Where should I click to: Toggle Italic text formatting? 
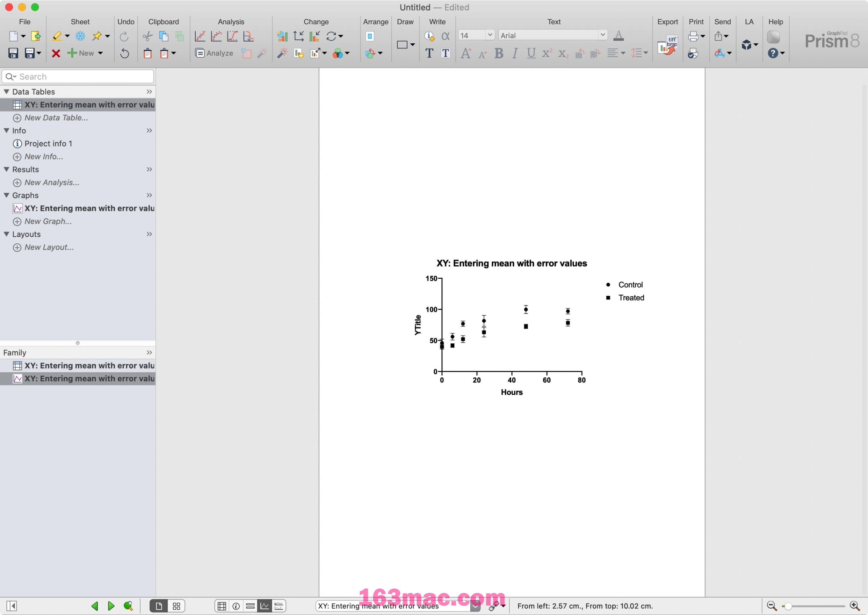point(515,53)
